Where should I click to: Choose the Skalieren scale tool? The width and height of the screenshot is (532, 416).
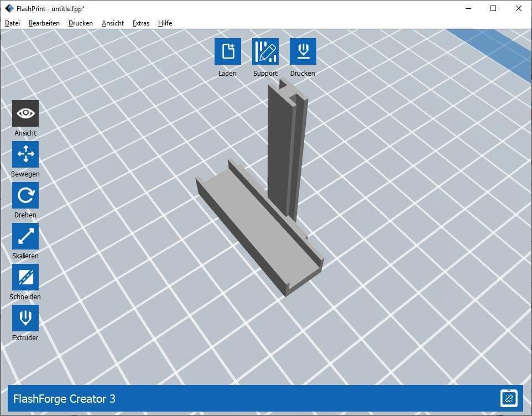(25, 236)
